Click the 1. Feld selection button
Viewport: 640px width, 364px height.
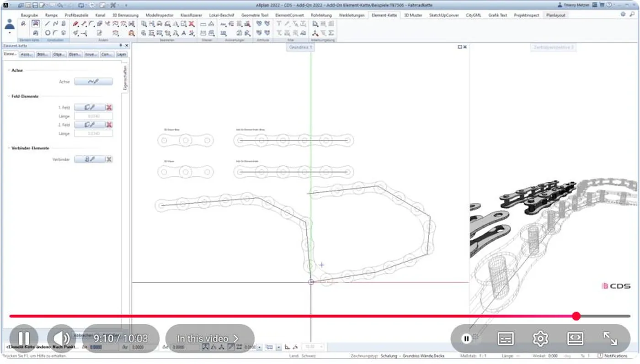pyautogui.click(x=90, y=107)
